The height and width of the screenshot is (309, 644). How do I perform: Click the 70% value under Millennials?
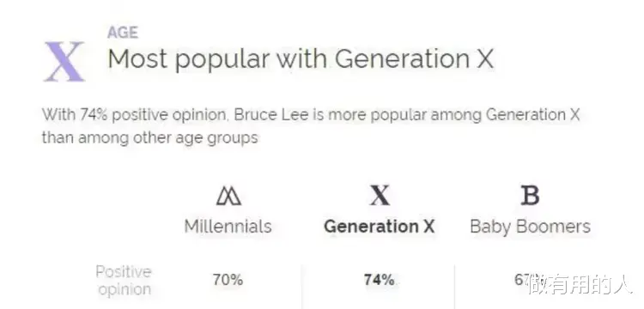(x=228, y=281)
